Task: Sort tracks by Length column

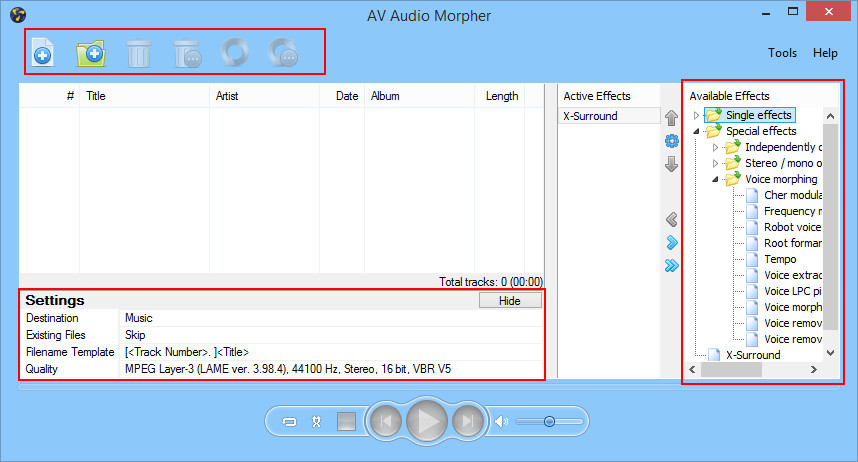Action: [x=500, y=96]
